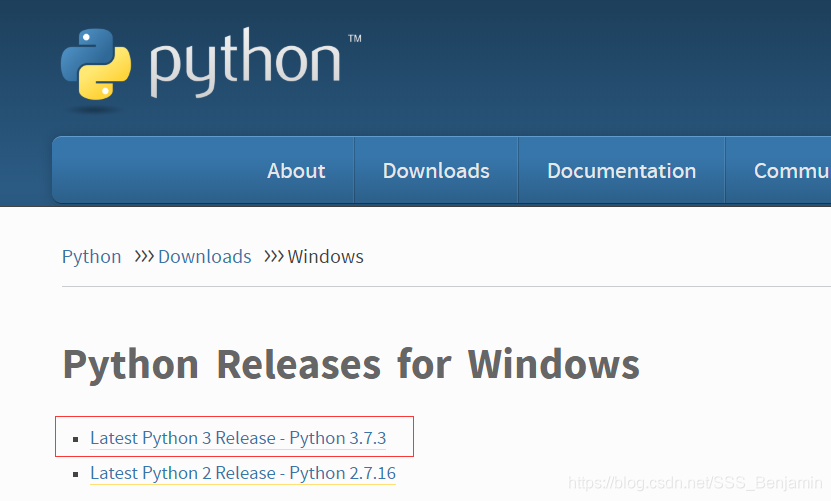
Task: Open the About menu
Action: [x=296, y=171]
